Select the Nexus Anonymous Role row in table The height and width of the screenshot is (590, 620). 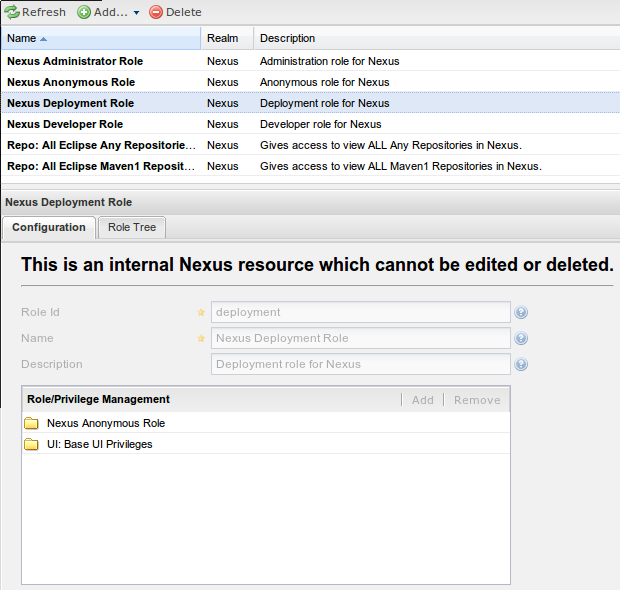tap(310, 82)
